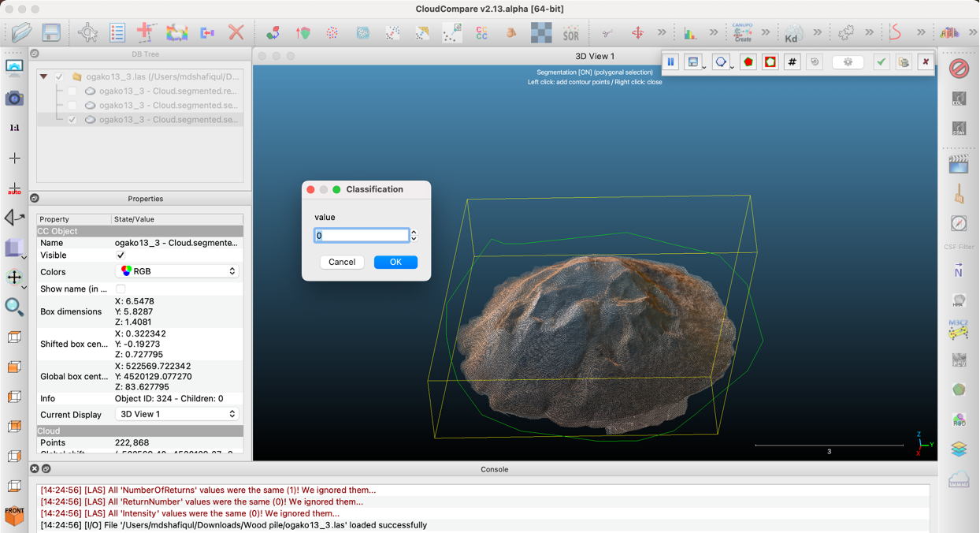Select segment-in red pentagon tool
Viewport: 980px width, 533px height.
click(748, 61)
